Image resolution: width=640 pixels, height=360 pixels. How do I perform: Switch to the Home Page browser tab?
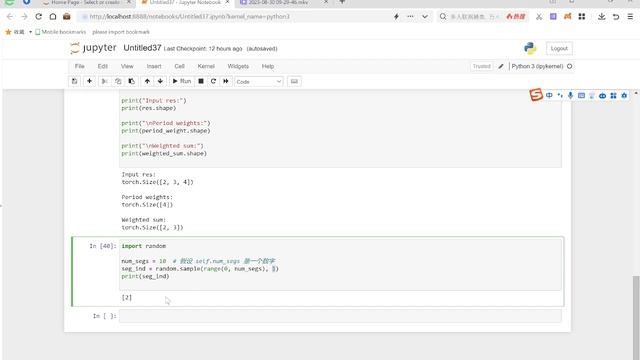86,2
